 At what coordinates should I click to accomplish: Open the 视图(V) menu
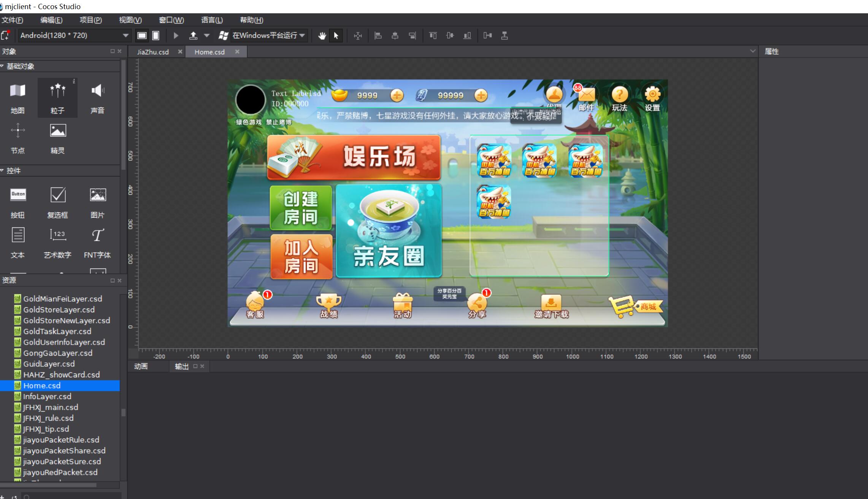tap(130, 20)
